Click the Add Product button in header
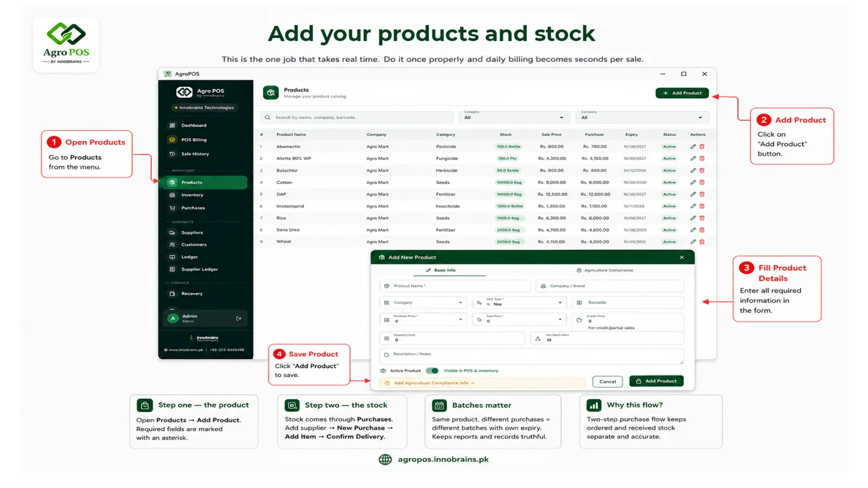The height and width of the screenshot is (488, 868). click(682, 93)
